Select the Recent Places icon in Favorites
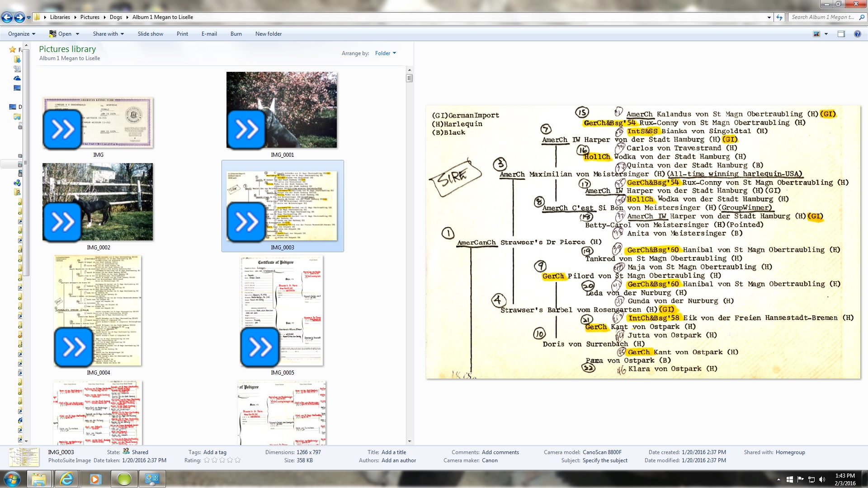 tap(17, 69)
